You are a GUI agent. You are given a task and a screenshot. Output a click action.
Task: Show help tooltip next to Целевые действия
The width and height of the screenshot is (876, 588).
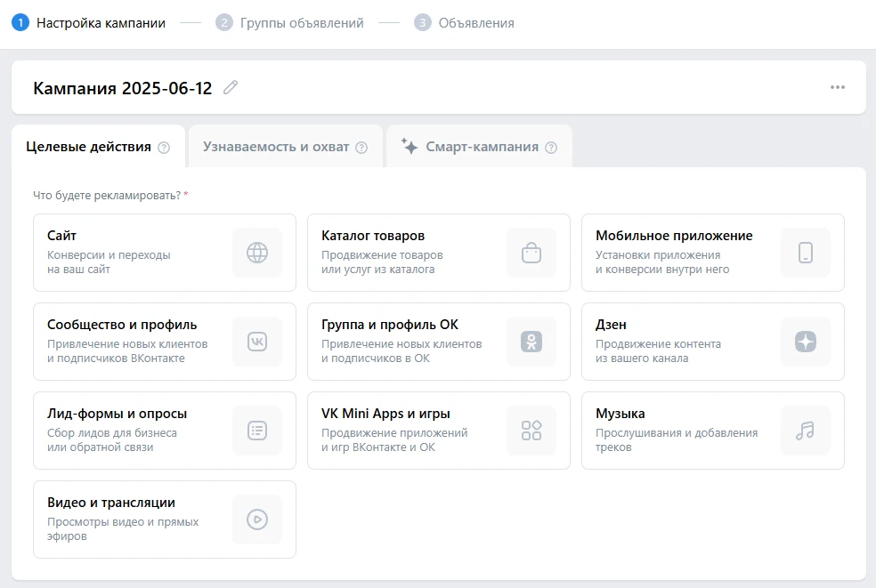164,148
